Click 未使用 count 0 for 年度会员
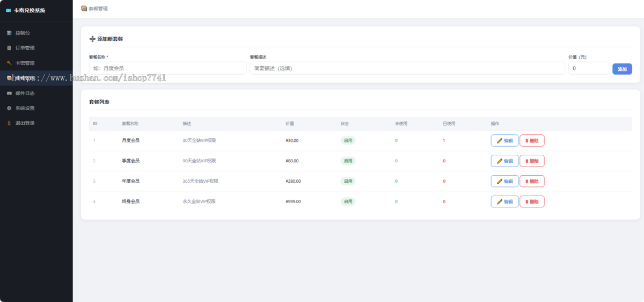 [396, 181]
